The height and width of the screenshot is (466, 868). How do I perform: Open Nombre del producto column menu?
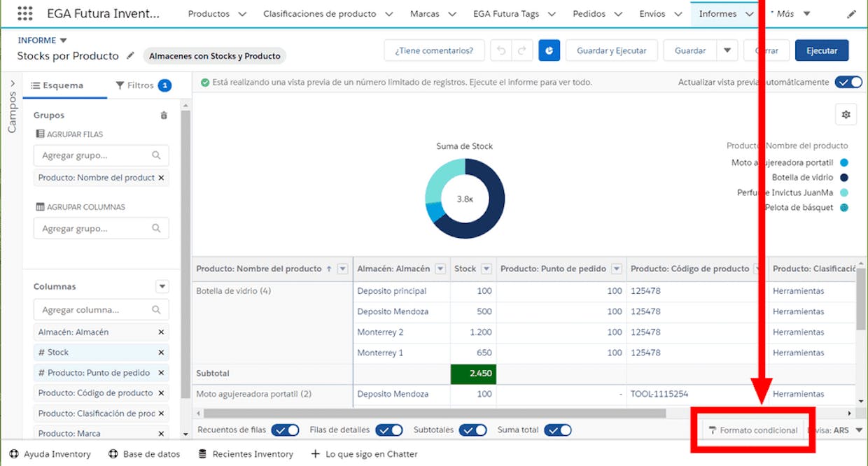(x=343, y=269)
